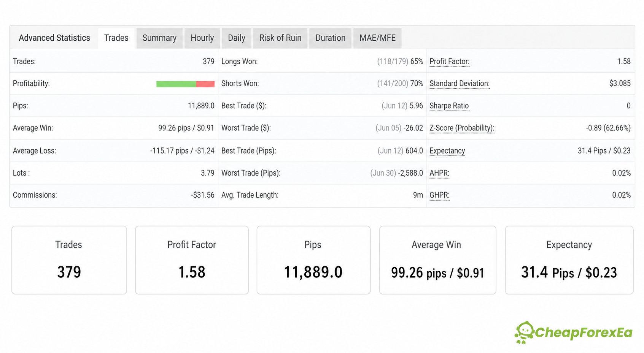Click the AHPR label link
644x353 pixels.
pos(439,173)
